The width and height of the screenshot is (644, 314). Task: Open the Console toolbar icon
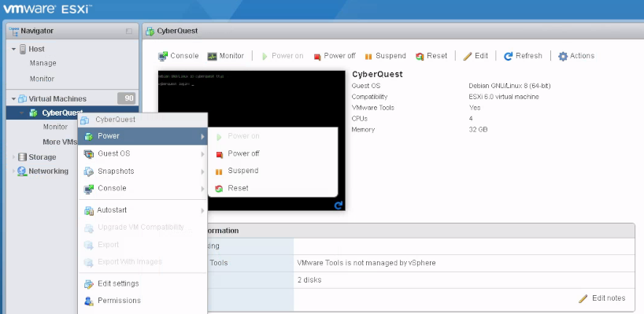pyautogui.click(x=163, y=56)
